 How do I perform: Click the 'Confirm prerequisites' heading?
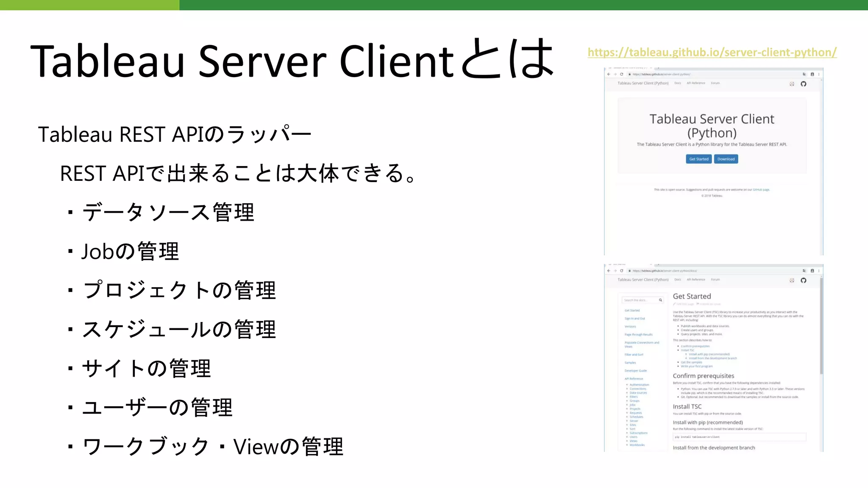pyautogui.click(x=704, y=376)
